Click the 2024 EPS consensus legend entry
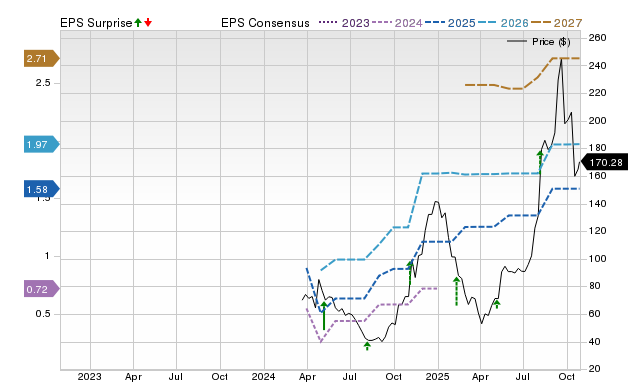The width and height of the screenshot is (640, 382). [397, 23]
